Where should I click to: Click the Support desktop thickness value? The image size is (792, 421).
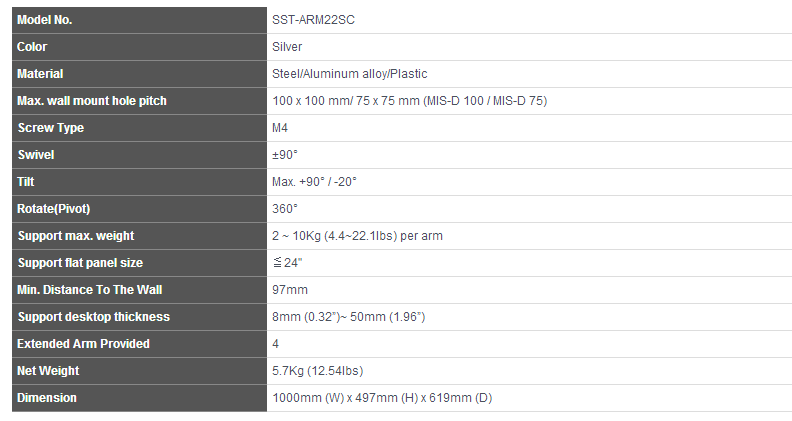point(349,317)
